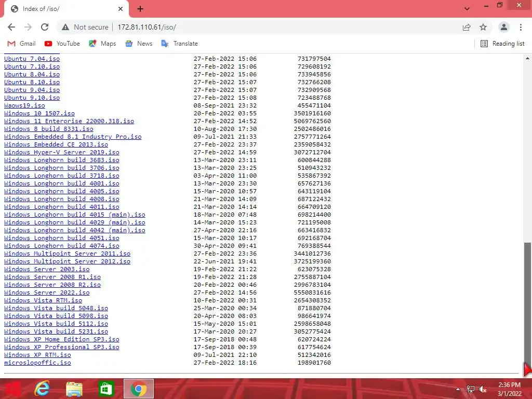
Task: Show hidden system tray icons
Action: (458, 389)
